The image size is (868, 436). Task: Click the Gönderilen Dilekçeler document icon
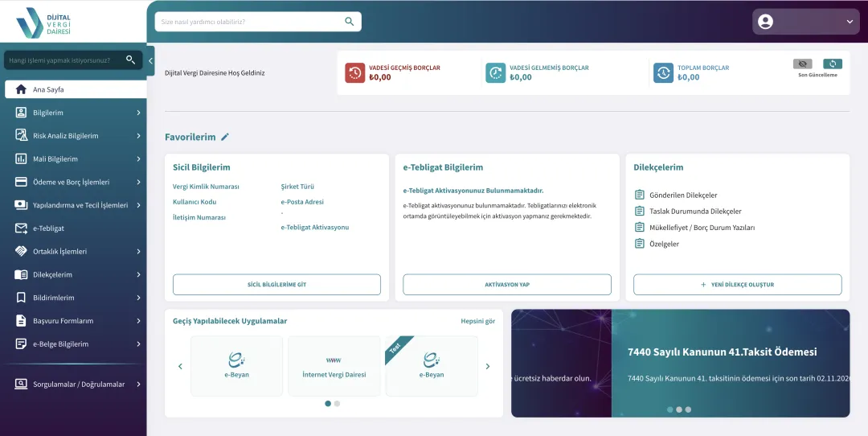pyautogui.click(x=640, y=195)
